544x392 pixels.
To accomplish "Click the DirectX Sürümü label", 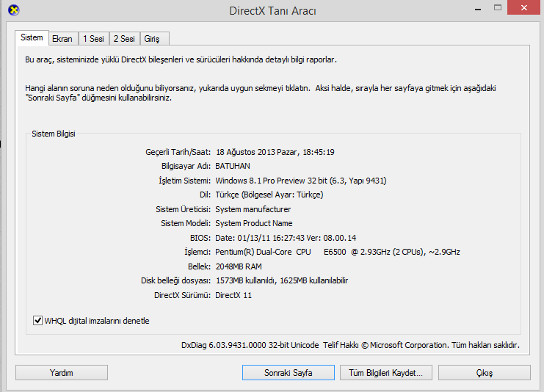I will click(x=182, y=295).
